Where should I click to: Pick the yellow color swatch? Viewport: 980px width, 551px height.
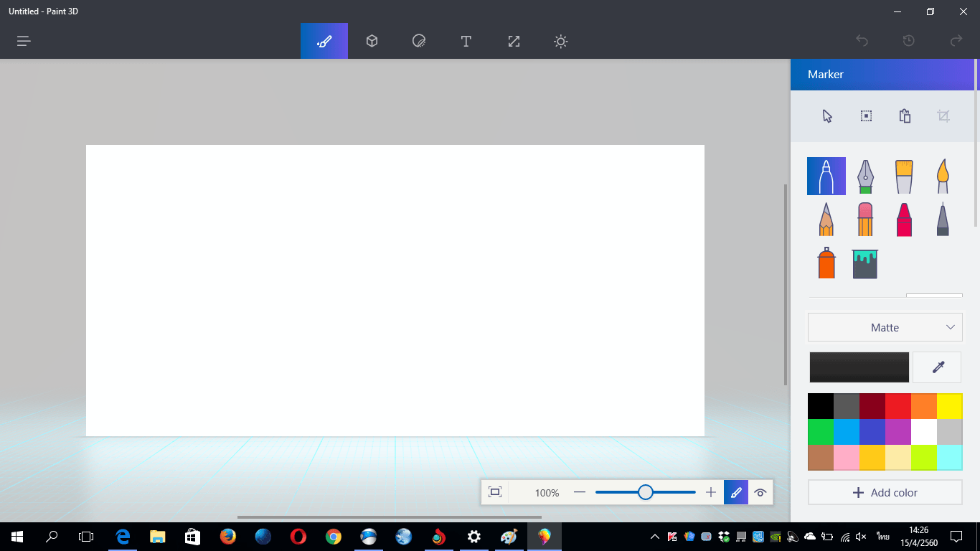point(949,406)
